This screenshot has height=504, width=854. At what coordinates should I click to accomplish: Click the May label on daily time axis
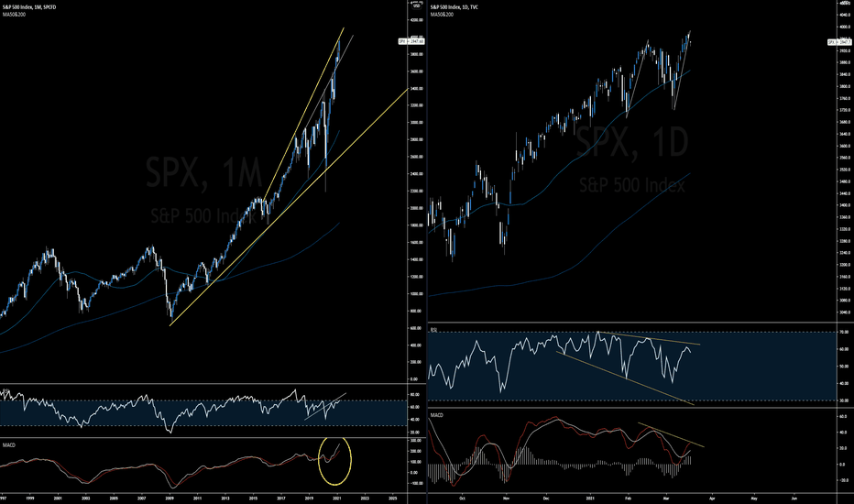754,498
